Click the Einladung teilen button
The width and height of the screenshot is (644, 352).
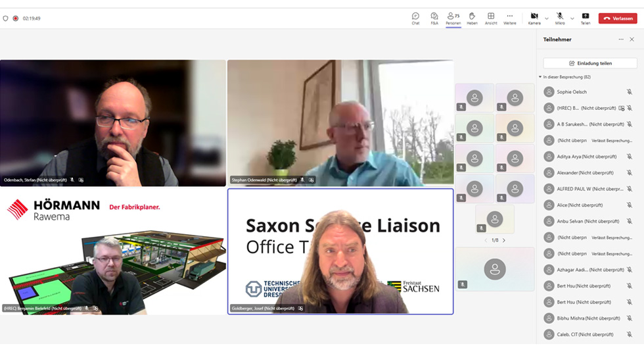590,63
